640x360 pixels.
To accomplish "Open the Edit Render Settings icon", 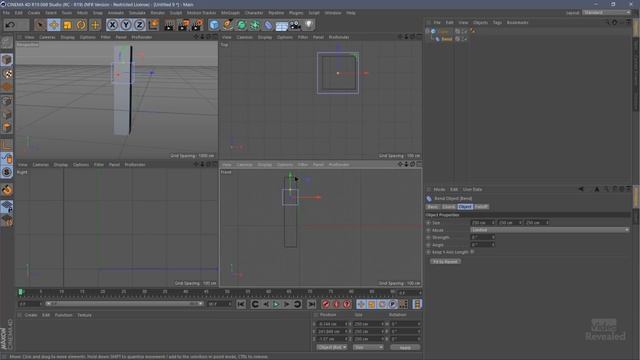I will pyautogui.click(x=198, y=25).
